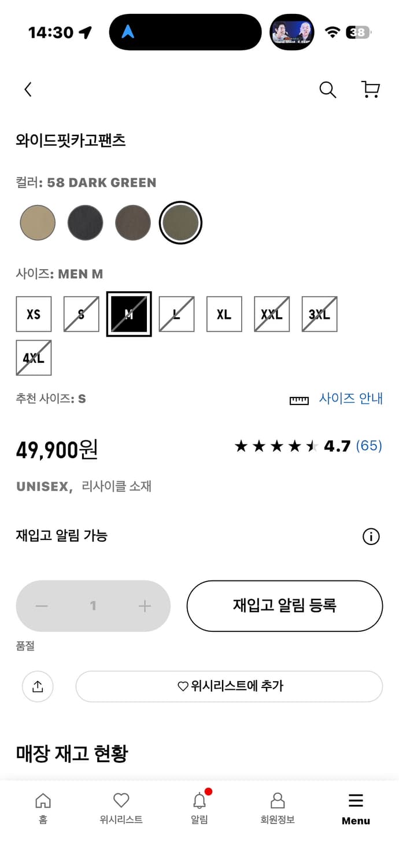Open 회원정보 account section
This screenshot has width=399, height=868.
tap(277, 807)
